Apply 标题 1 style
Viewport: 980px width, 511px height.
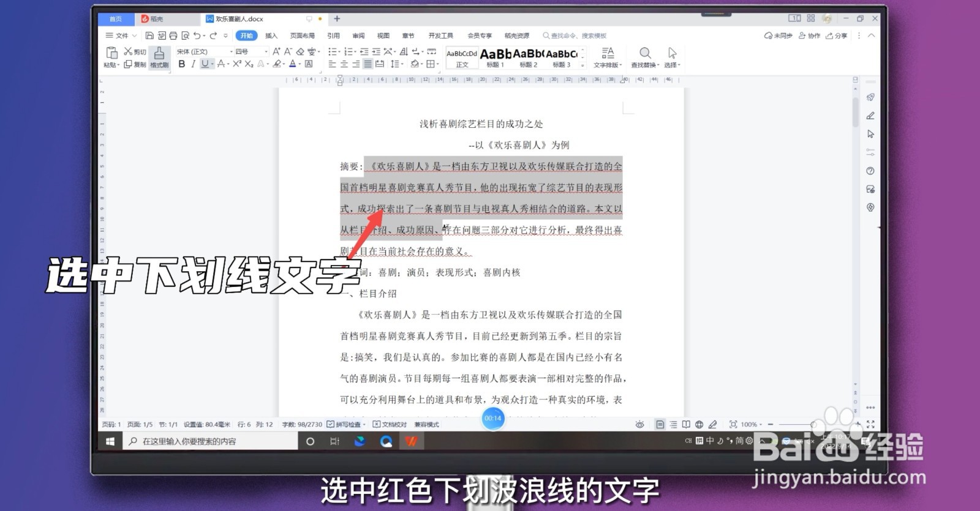(495, 58)
